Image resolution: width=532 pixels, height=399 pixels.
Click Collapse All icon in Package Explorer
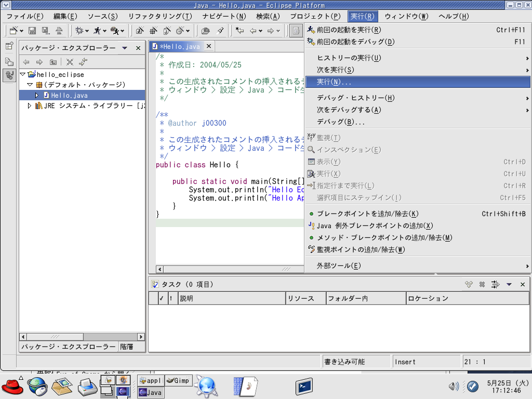tap(70, 62)
